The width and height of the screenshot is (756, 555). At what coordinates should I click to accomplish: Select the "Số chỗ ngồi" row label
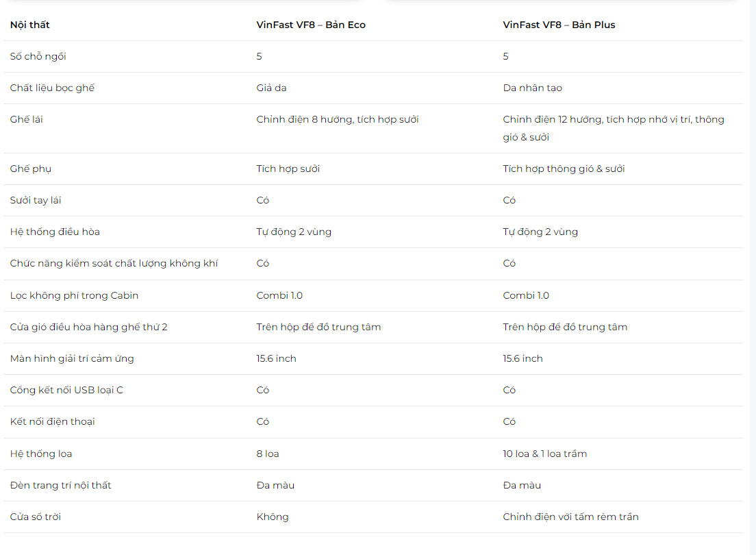click(x=38, y=56)
